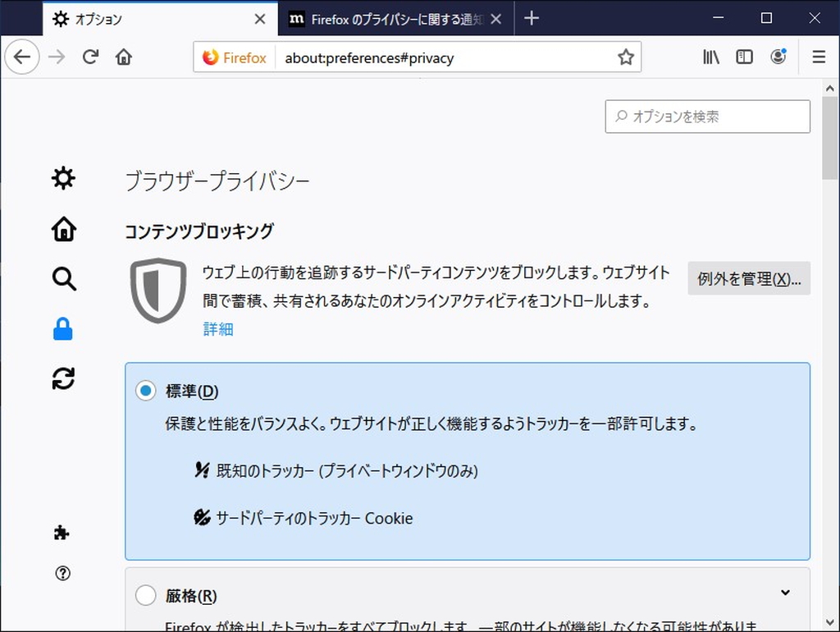This screenshot has height=632, width=840.
Task: Click the オプションを検索 search field
Action: point(707,117)
